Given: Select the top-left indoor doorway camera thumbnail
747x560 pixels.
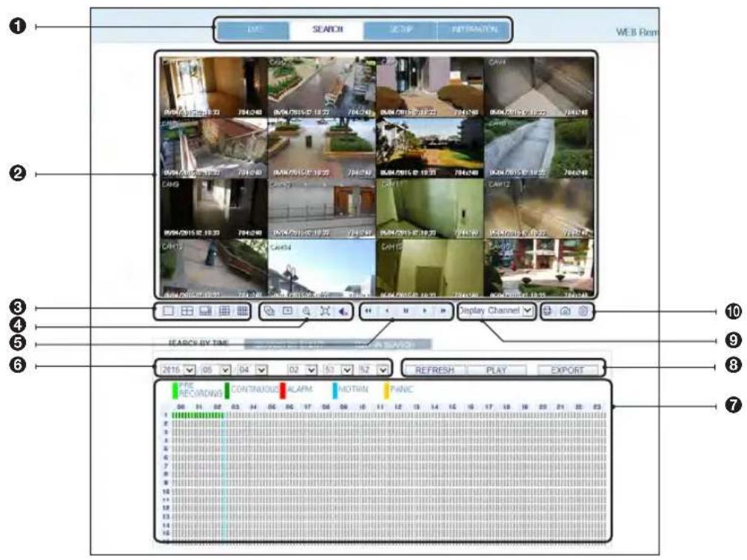Looking at the screenshot, I should coord(214,87).
